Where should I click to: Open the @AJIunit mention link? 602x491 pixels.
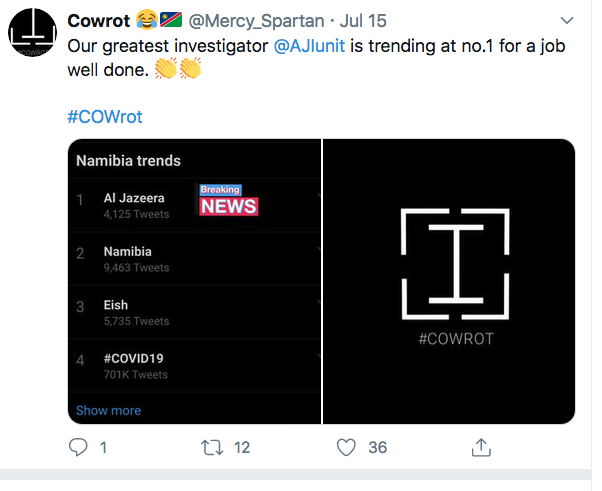point(309,46)
